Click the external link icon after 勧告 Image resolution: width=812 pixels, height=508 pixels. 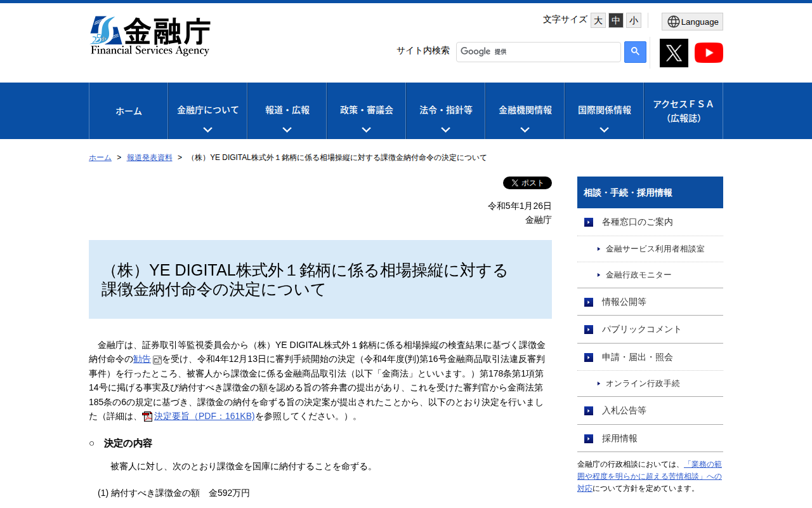(x=157, y=360)
